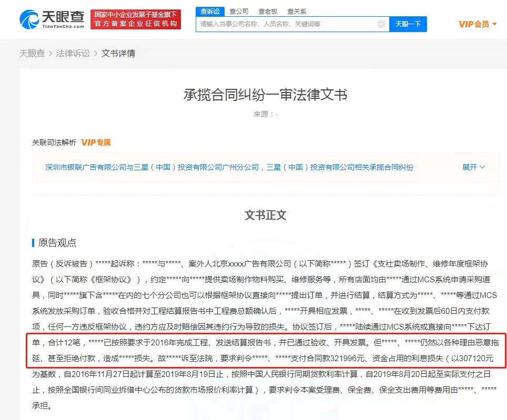Click the TianYanCha logo

click(52, 19)
